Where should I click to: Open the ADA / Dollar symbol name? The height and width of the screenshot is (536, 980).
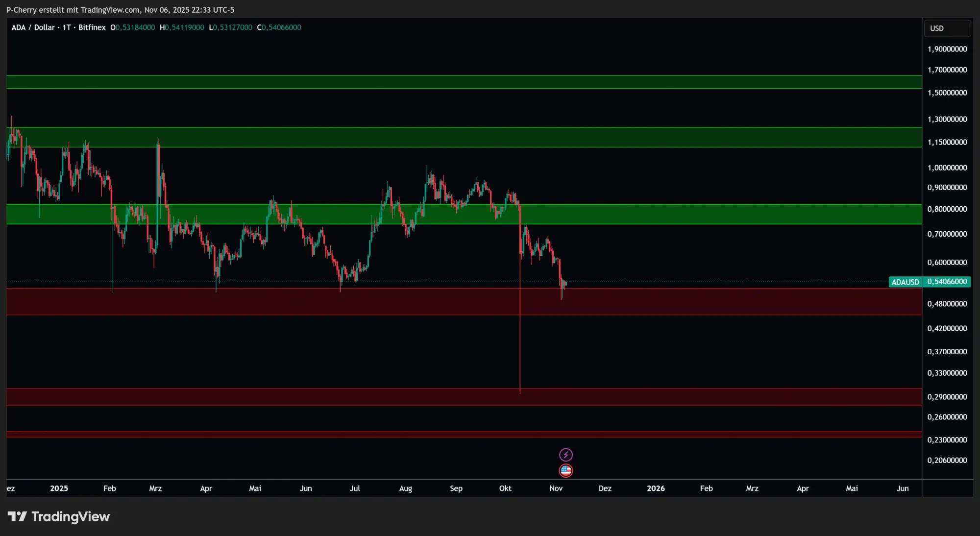[x=34, y=27]
